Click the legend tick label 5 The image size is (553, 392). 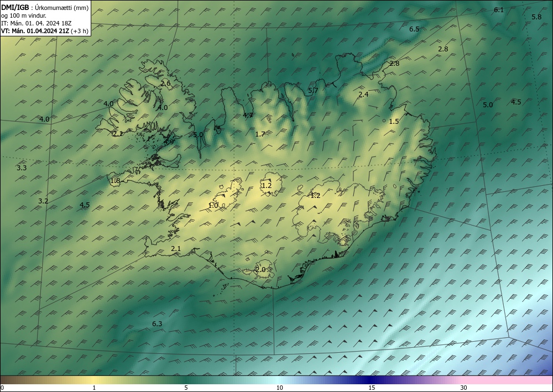186,388
